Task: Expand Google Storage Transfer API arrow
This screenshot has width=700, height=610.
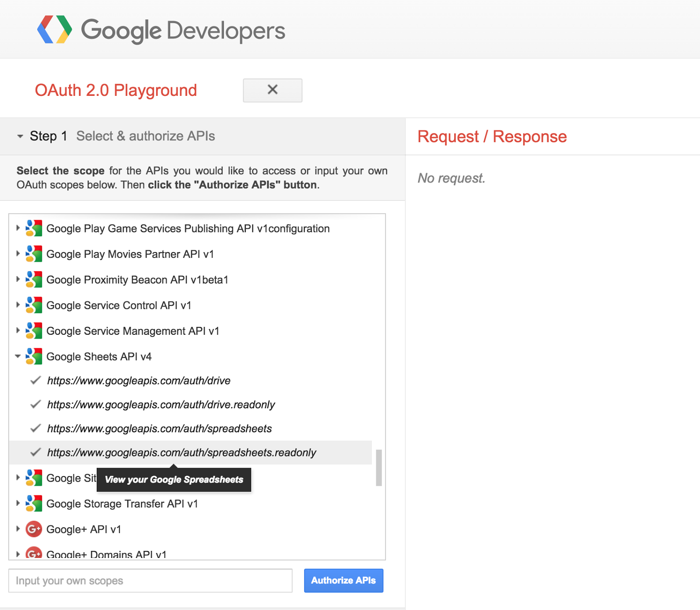Action: 18,503
